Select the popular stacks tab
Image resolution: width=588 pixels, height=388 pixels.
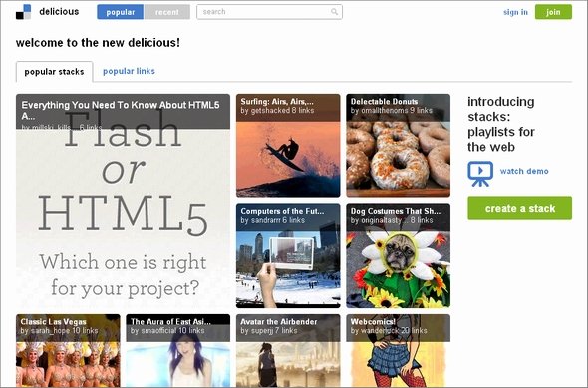[x=55, y=72]
